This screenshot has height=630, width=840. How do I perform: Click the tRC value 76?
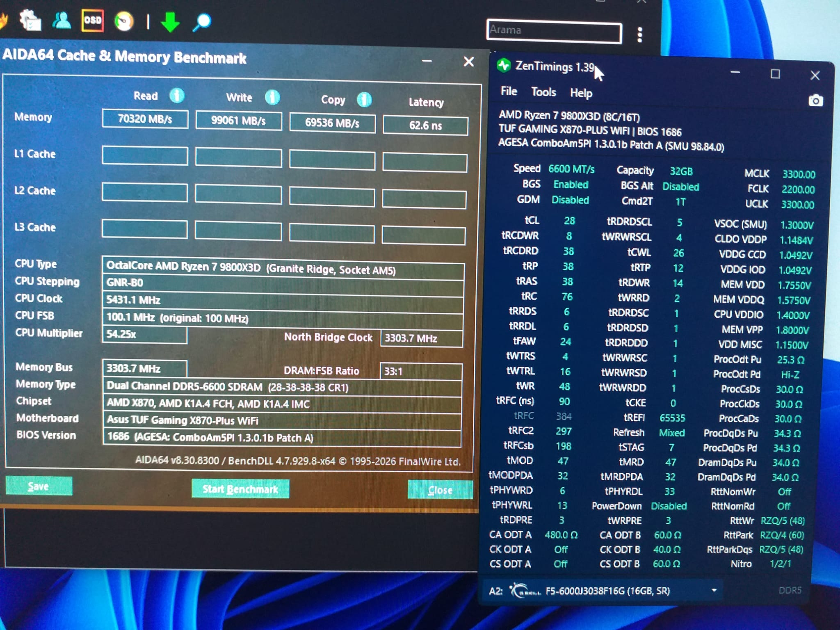(x=567, y=297)
